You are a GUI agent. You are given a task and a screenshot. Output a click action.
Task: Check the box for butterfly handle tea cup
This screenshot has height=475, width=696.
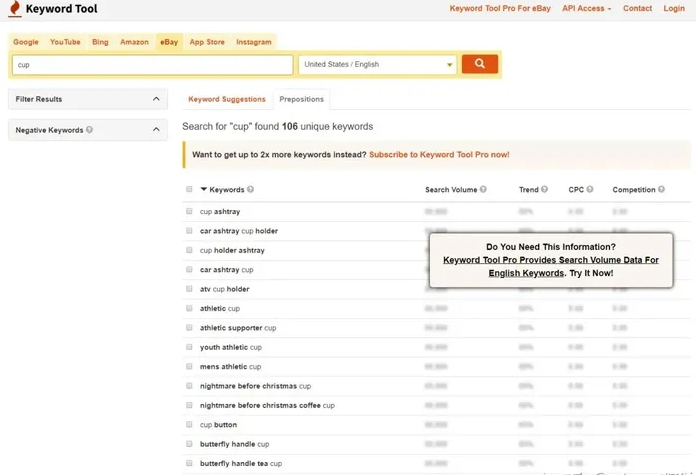click(189, 463)
